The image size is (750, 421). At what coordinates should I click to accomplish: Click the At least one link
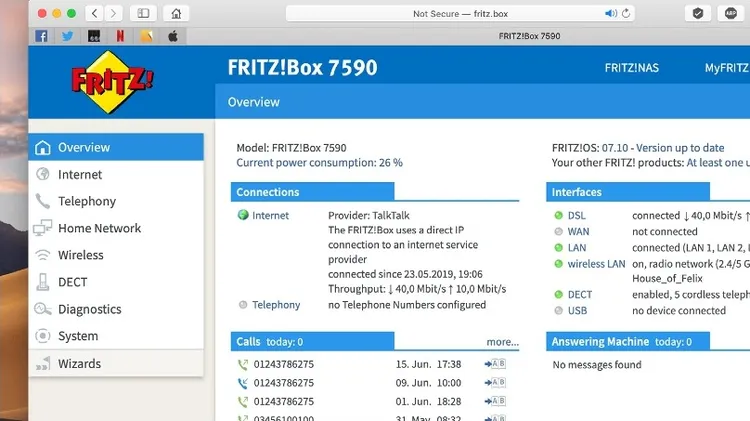point(718,163)
